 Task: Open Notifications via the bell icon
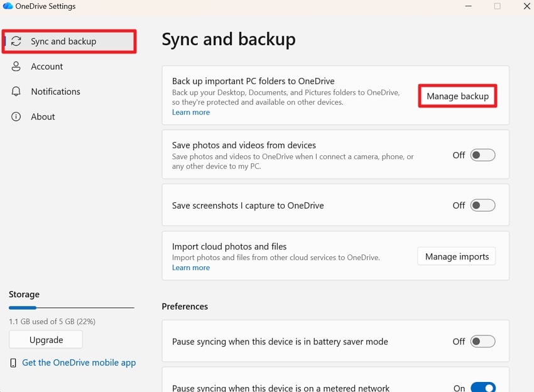click(16, 91)
